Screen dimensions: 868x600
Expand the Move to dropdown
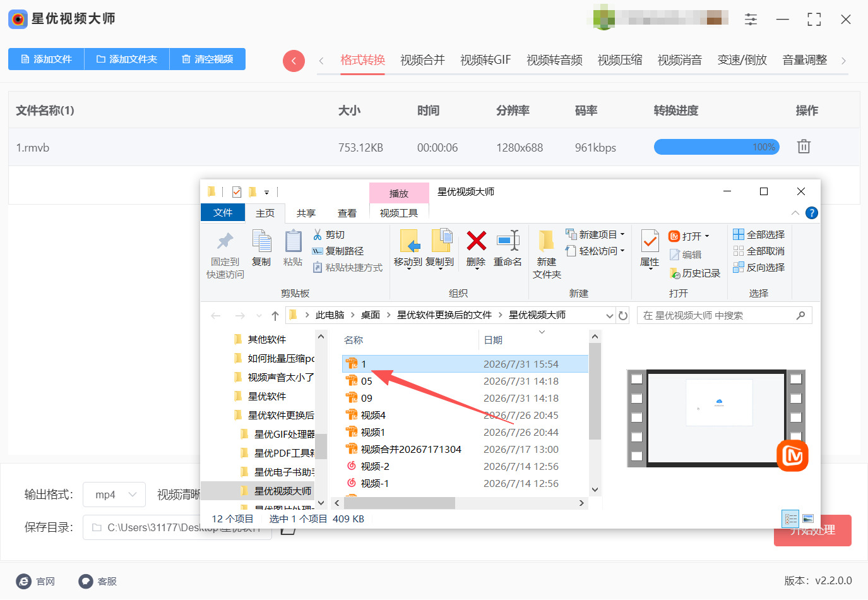pos(408,269)
